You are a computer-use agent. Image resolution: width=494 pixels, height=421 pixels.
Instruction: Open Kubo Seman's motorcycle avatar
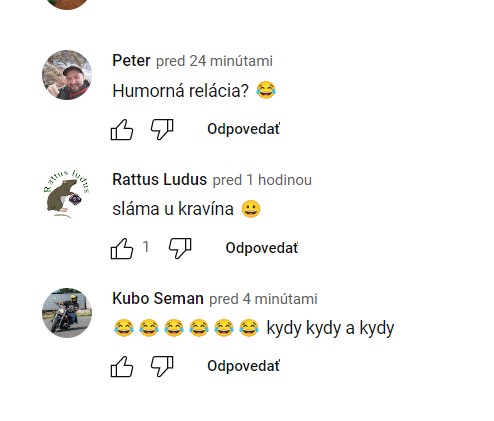tap(67, 313)
